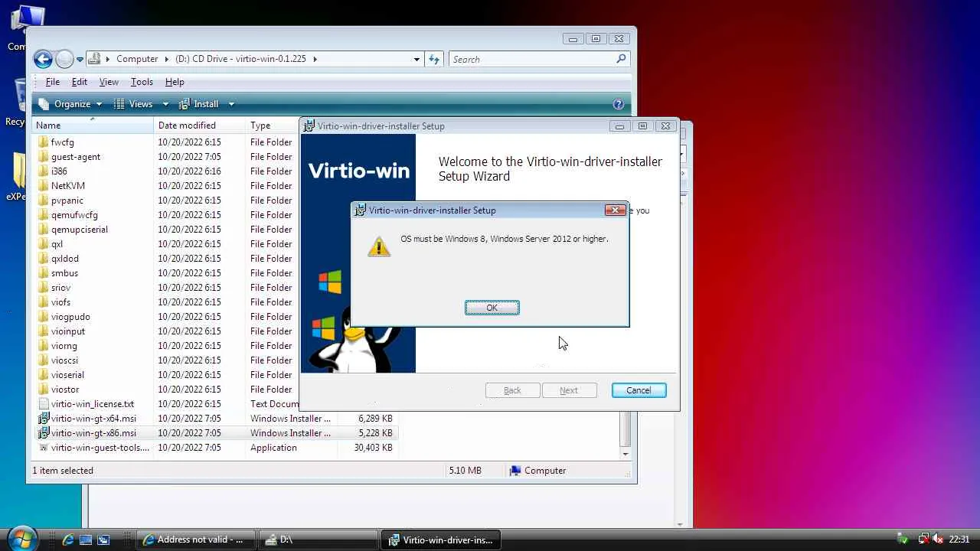Expand the root arrow before Computer in address bar
The width and height of the screenshot is (980, 551).
coord(108,59)
